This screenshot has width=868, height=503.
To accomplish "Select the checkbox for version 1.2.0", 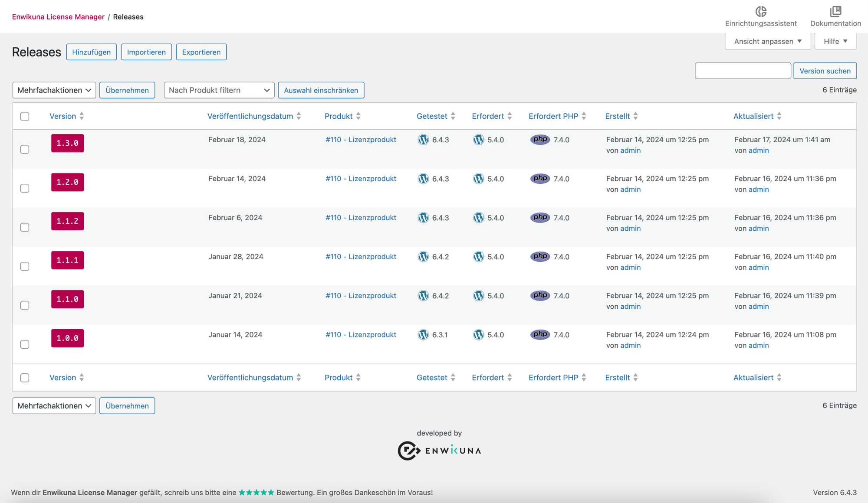I will coord(25,188).
